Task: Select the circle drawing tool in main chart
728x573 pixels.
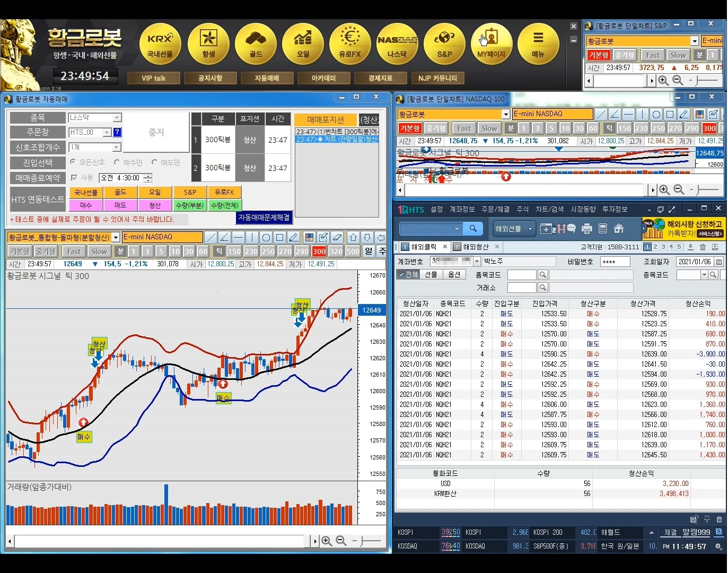Action: (266, 237)
